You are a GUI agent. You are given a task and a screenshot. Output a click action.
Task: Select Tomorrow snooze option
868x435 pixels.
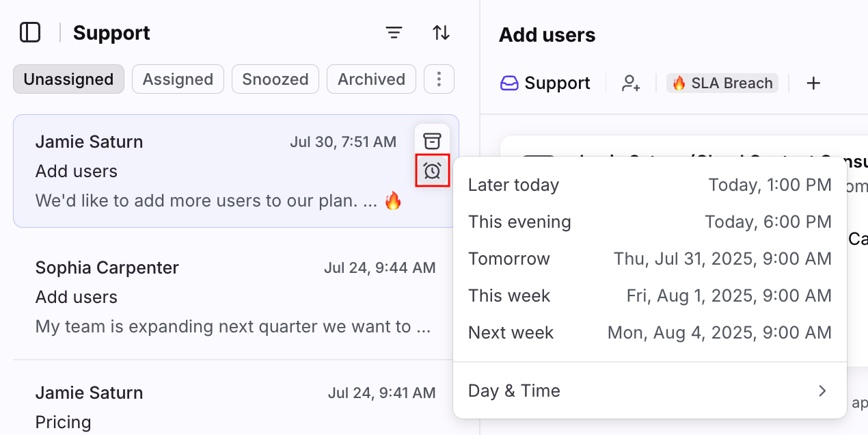(x=650, y=259)
